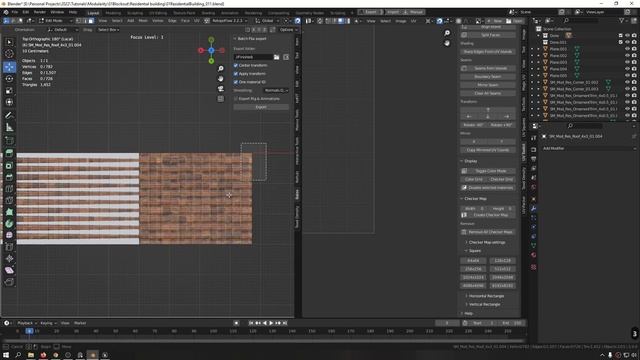Screen dimensions: 640x360
Task: Open the Global orientation dropdown
Action: pos(268,20)
